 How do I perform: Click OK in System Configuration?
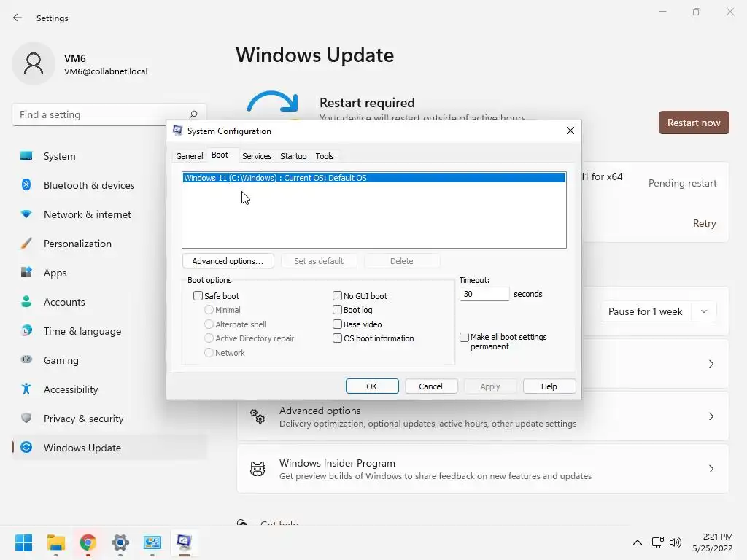[x=371, y=386]
